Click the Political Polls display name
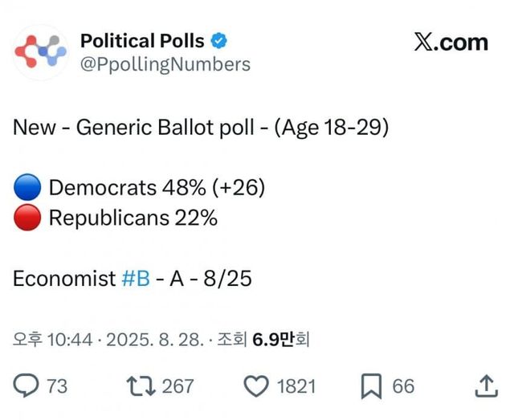 pyautogui.click(x=143, y=40)
